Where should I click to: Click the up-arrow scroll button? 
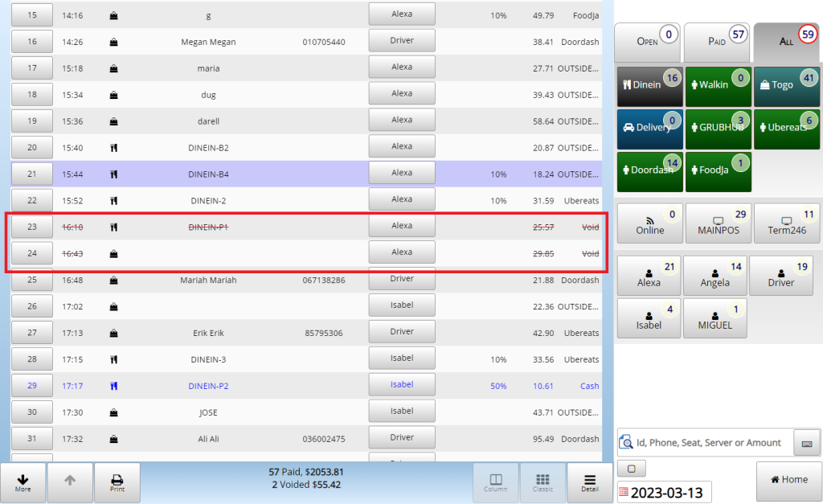click(70, 482)
